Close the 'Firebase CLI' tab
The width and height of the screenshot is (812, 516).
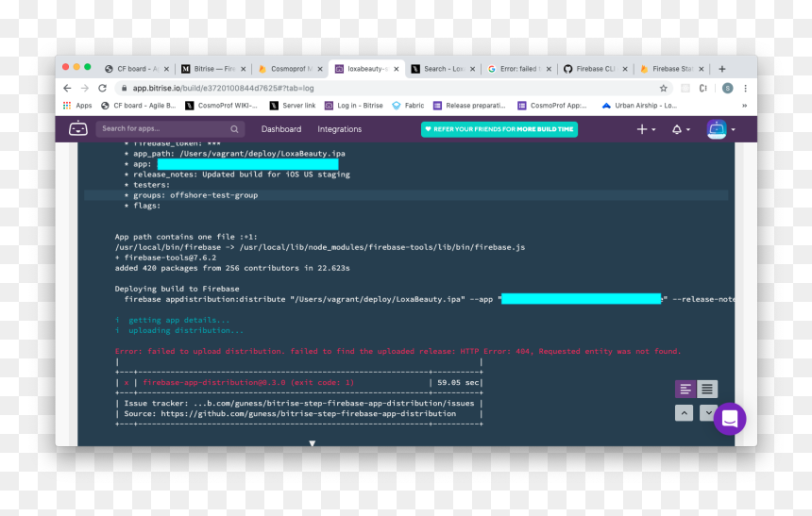tap(625, 69)
